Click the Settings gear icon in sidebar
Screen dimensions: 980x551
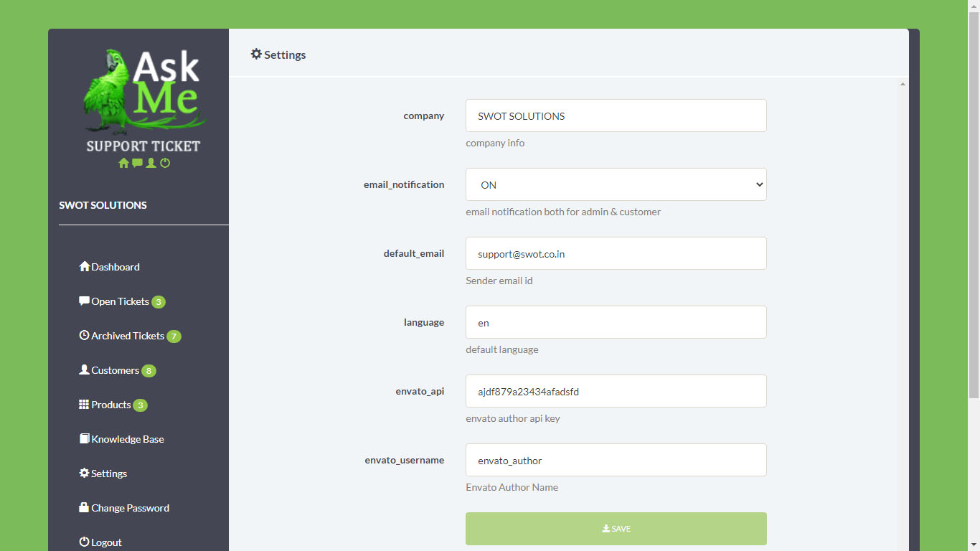pyautogui.click(x=84, y=473)
